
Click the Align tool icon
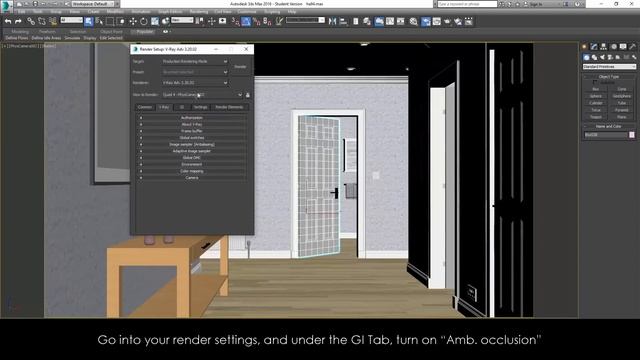click(343, 21)
